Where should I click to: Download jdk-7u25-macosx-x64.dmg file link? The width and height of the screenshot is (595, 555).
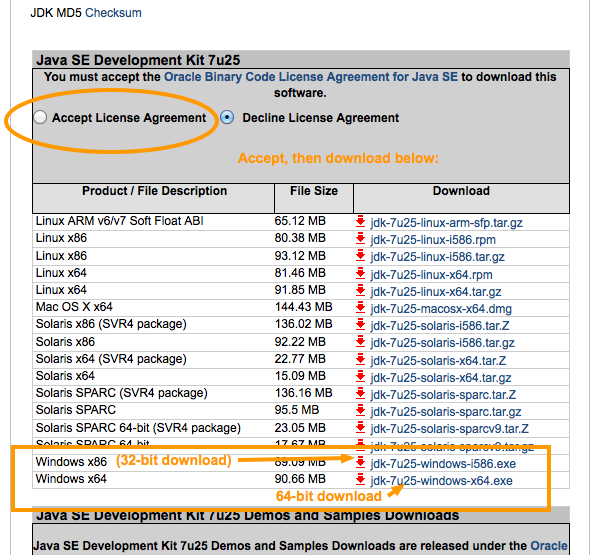pyautogui.click(x=441, y=309)
